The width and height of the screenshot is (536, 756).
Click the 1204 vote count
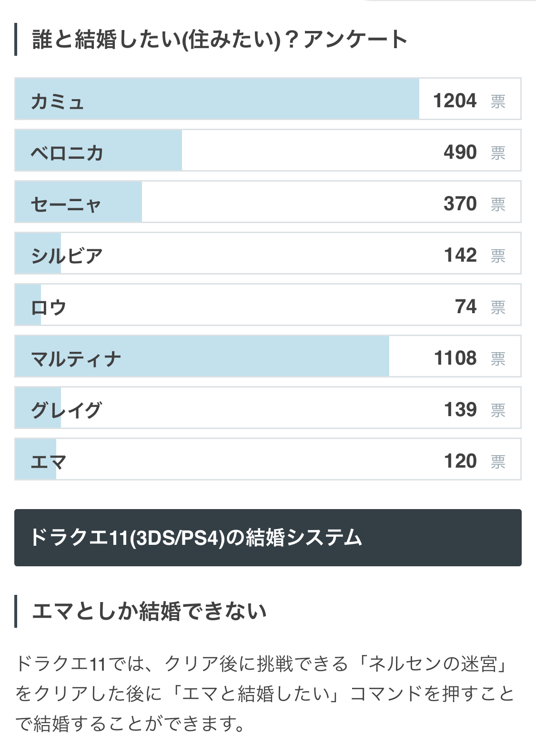[455, 101]
